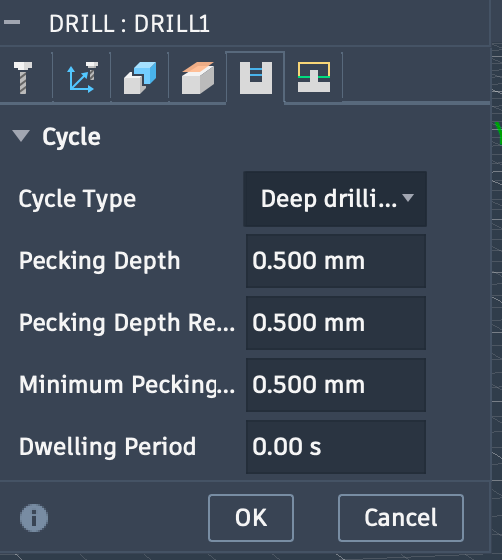Open the Tool tab
502x560 pixels.
(23, 78)
